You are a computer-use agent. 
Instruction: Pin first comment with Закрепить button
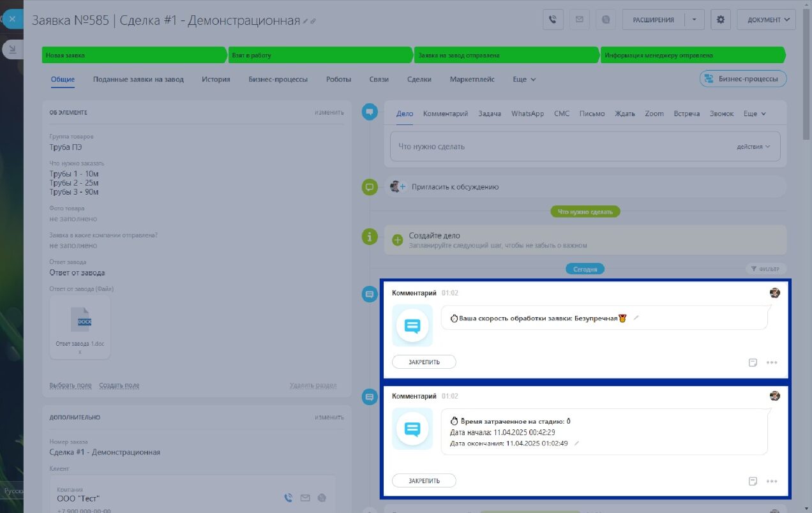pyautogui.click(x=424, y=362)
